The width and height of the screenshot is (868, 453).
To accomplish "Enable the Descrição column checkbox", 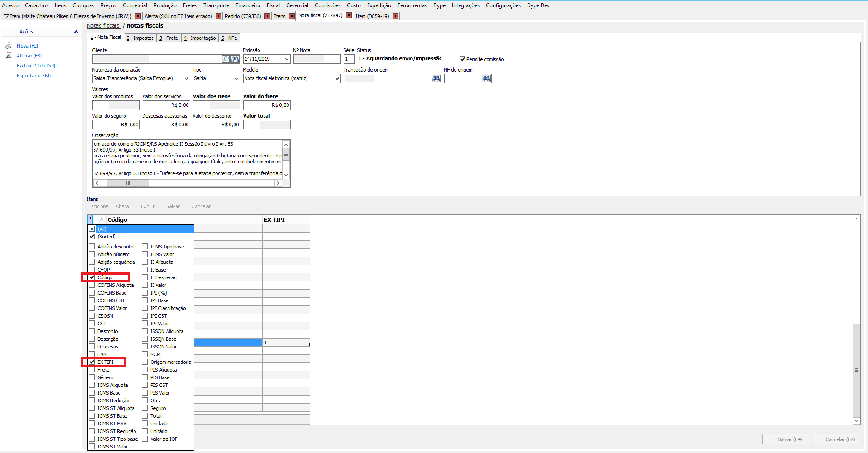I will point(92,339).
